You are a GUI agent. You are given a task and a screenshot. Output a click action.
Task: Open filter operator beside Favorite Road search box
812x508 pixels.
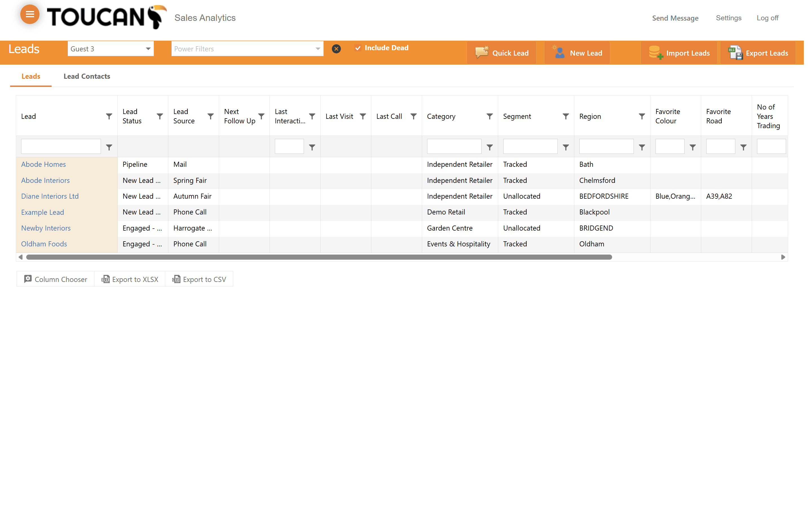point(743,147)
